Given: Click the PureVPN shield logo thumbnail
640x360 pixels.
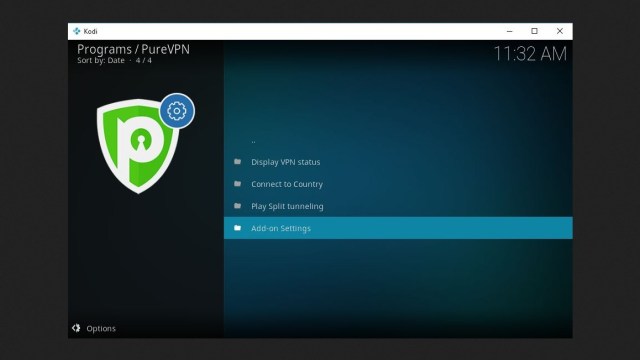Looking at the screenshot, I should 138,146.
